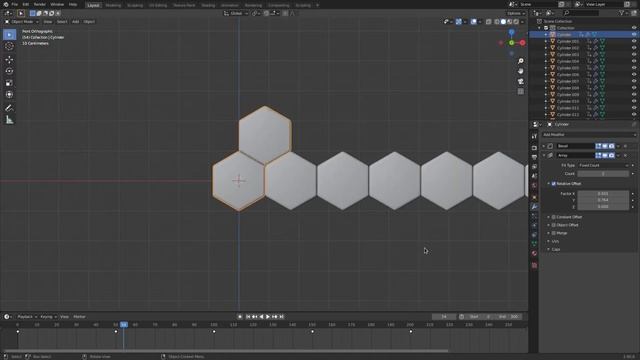Click the viewport zoom magnifier icon

tap(520, 61)
